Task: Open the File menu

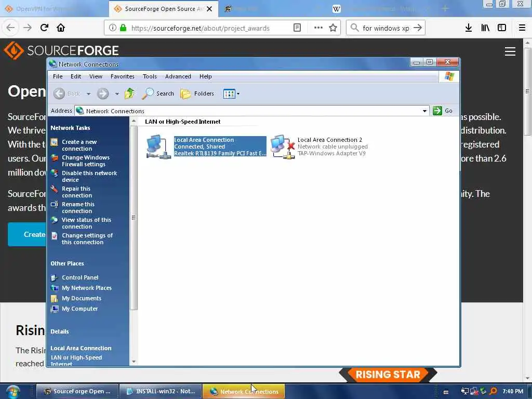Action: pyautogui.click(x=58, y=76)
